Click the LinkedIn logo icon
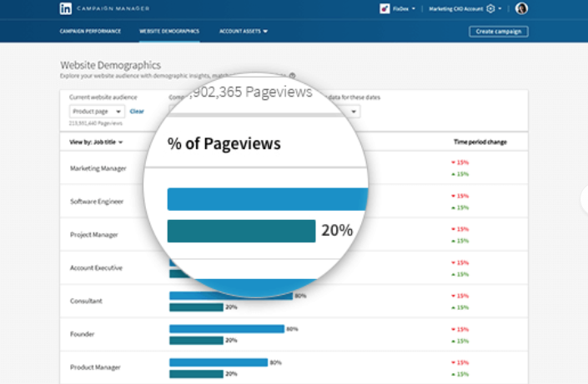Viewport: 588px width, 384px height. (x=65, y=8)
